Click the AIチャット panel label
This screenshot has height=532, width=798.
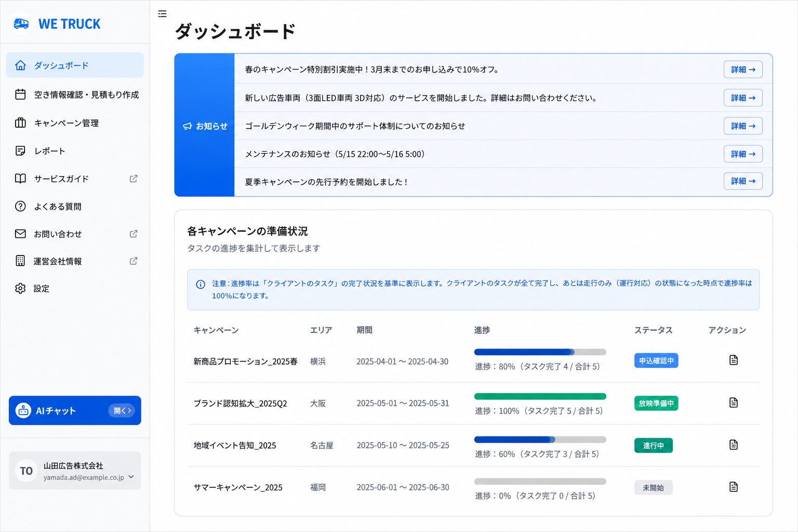coord(56,411)
